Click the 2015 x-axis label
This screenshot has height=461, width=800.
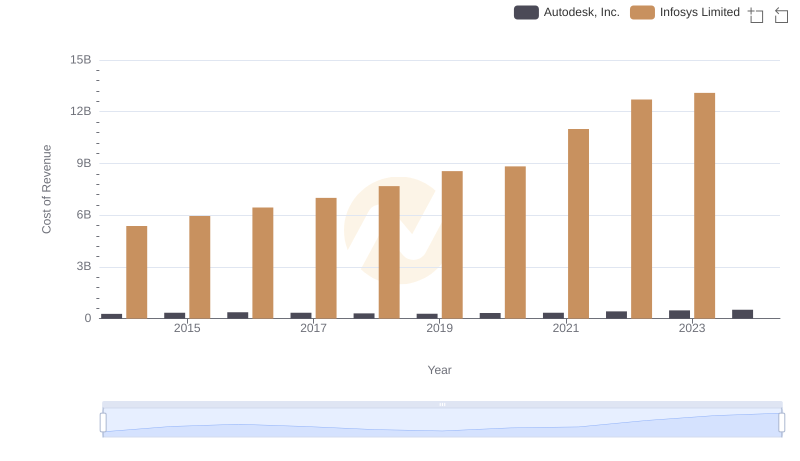click(187, 328)
